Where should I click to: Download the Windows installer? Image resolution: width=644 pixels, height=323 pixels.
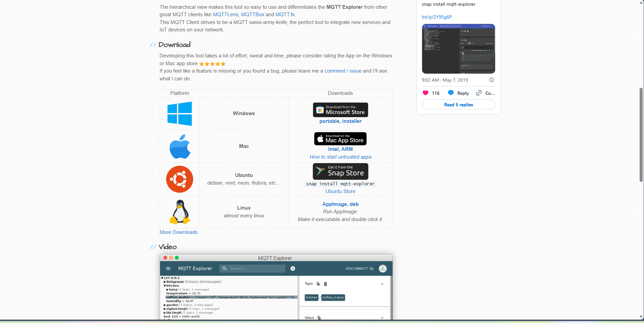[352, 121]
